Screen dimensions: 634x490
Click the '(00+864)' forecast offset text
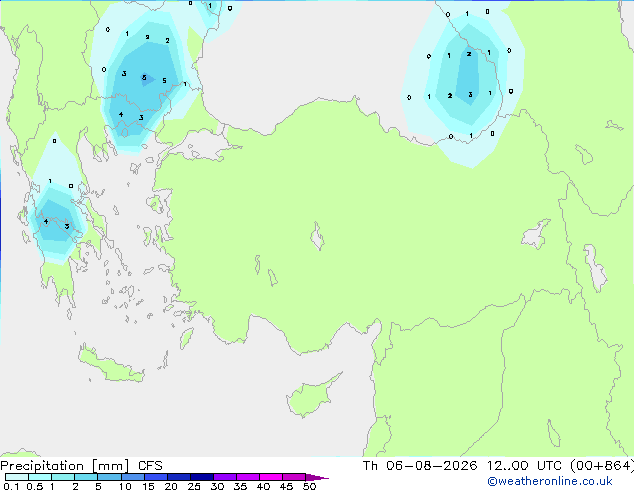tap(602, 465)
